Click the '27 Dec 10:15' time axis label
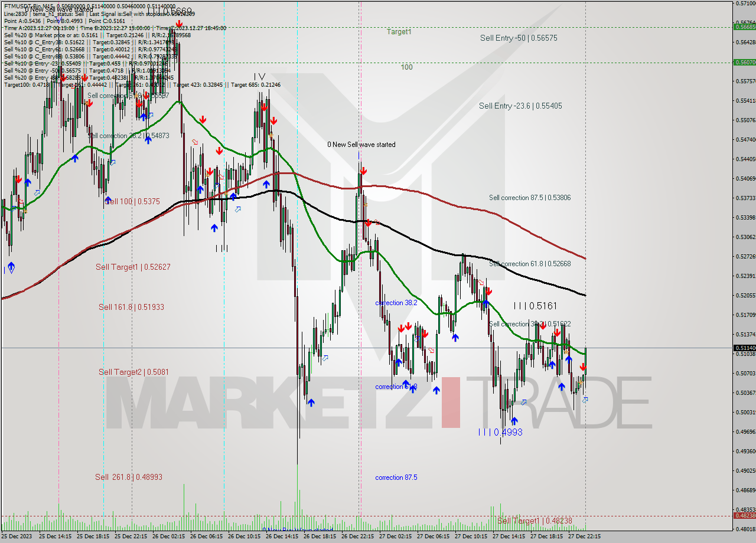756x543 pixels. click(x=471, y=537)
